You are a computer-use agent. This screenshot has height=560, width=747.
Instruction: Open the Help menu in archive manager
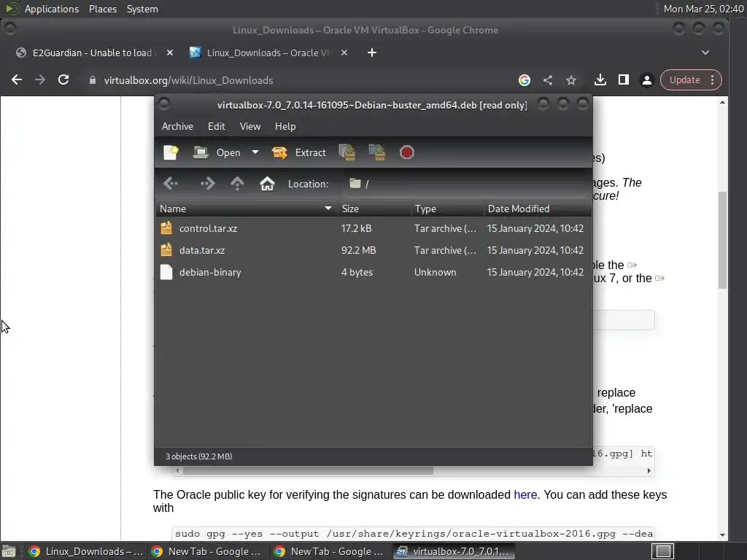[285, 126]
